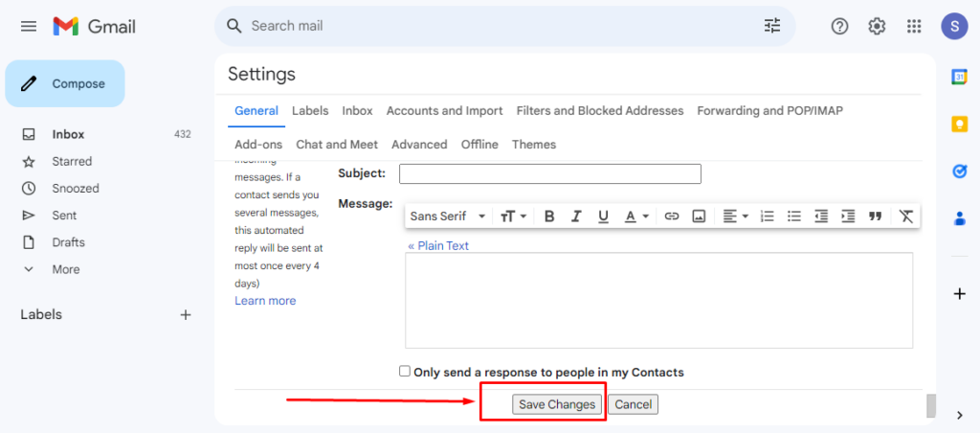This screenshot has width=980, height=433.
Task: Click the Compose button
Action: pyautogui.click(x=65, y=84)
